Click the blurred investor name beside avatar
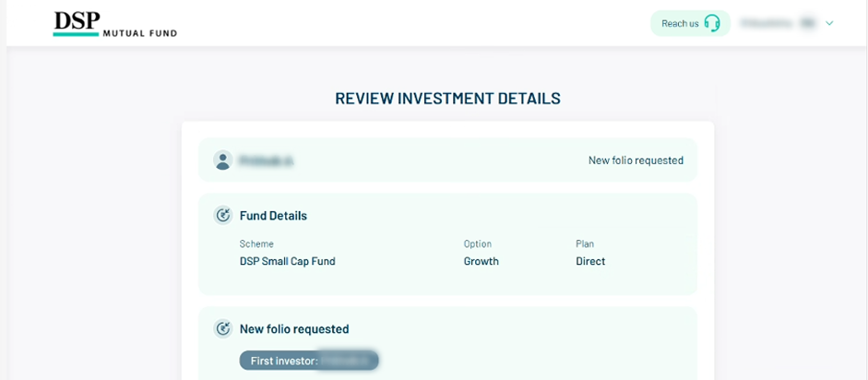Viewport: 868px width, 380px height. [266, 161]
